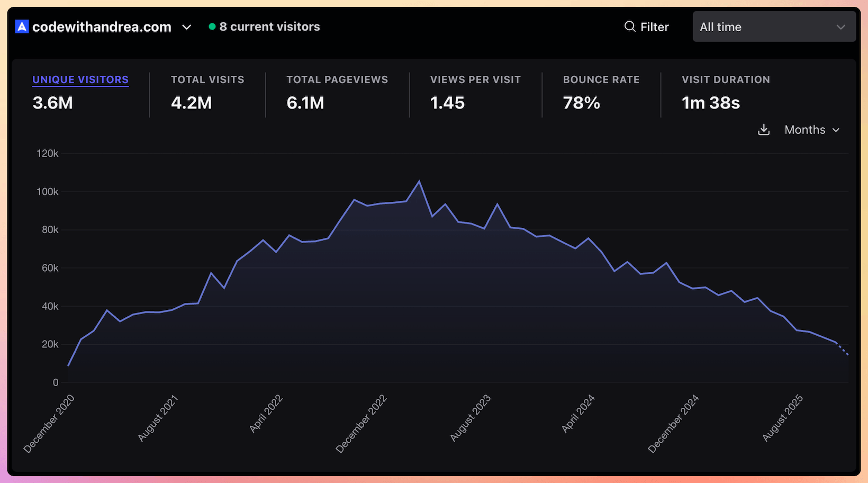This screenshot has width=868, height=483.
Task: Click the green live-visitors indicator dot
Action: click(212, 25)
